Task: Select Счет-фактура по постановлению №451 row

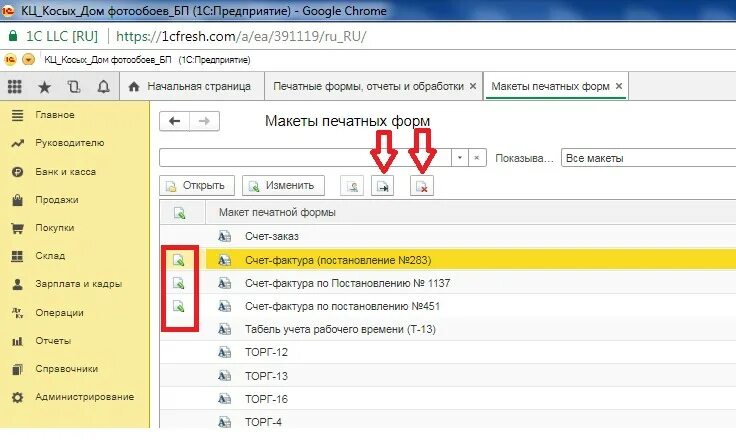Action: [448, 306]
